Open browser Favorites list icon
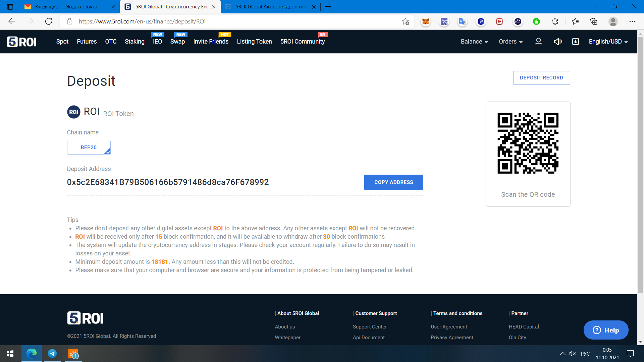Viewport: 644px width, 362px height. click(x=575, y=21)
